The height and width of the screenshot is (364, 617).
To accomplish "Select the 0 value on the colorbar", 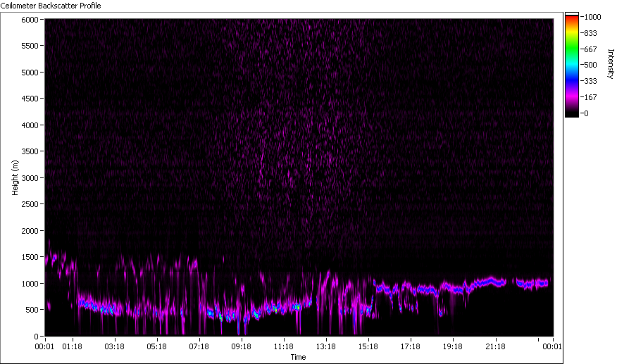I will point(587,113).
